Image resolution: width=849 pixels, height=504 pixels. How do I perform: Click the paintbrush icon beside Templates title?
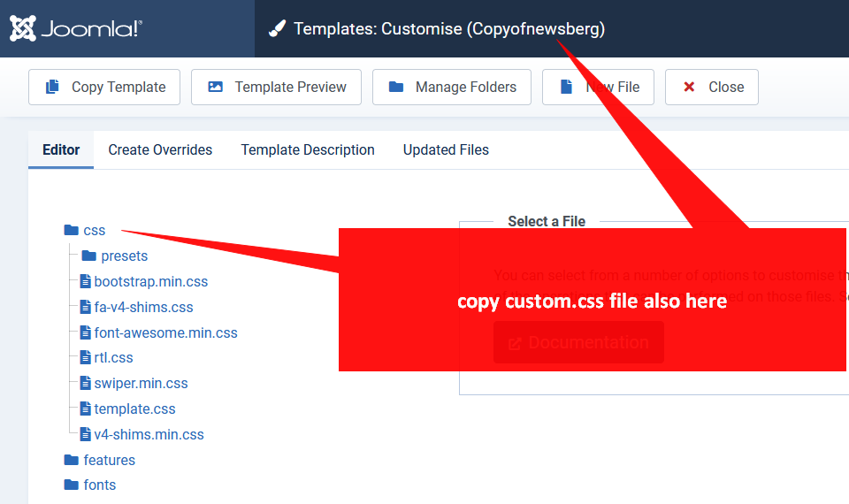coord(277,28)
